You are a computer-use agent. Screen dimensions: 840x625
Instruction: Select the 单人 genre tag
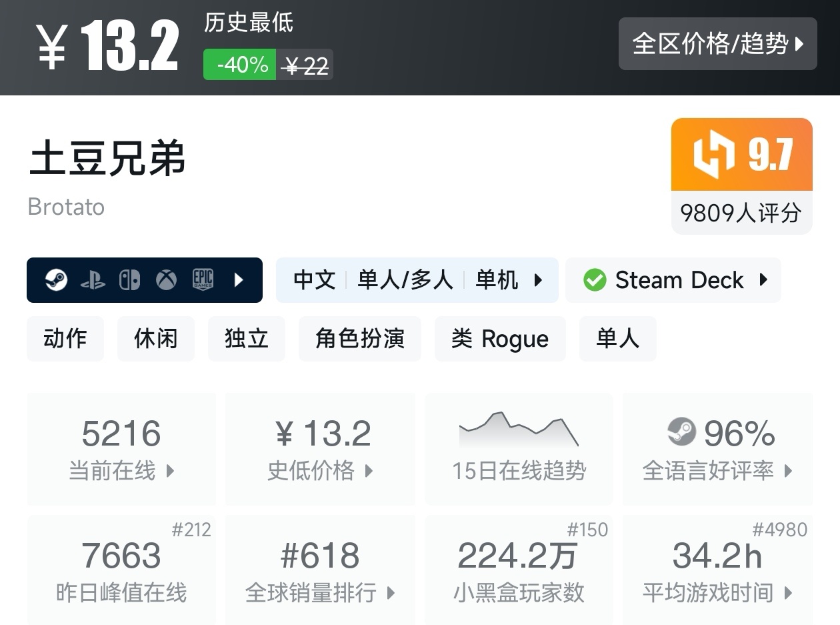click(618, 339)
